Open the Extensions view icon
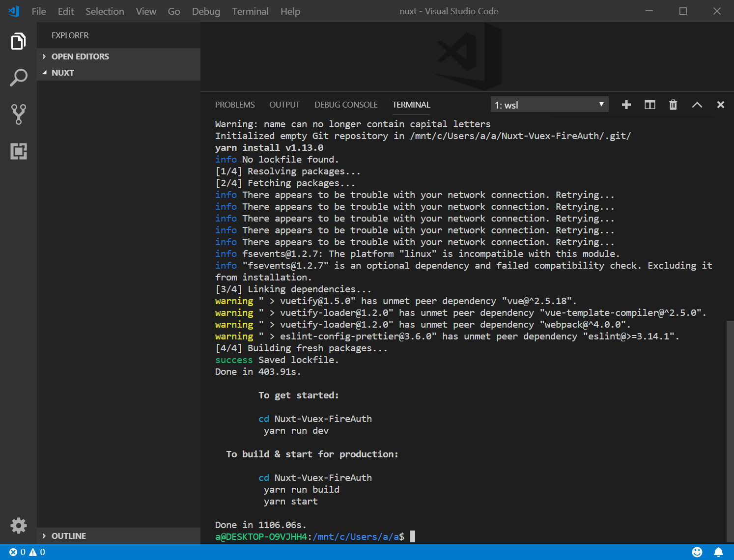Viewport: 734px width, 560px height. pyautogui.click(x=18, y=151)
